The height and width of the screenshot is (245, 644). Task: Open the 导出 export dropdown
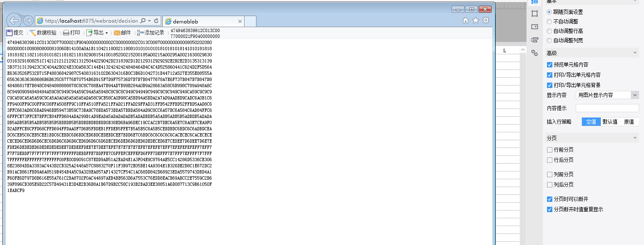[97, 33]
